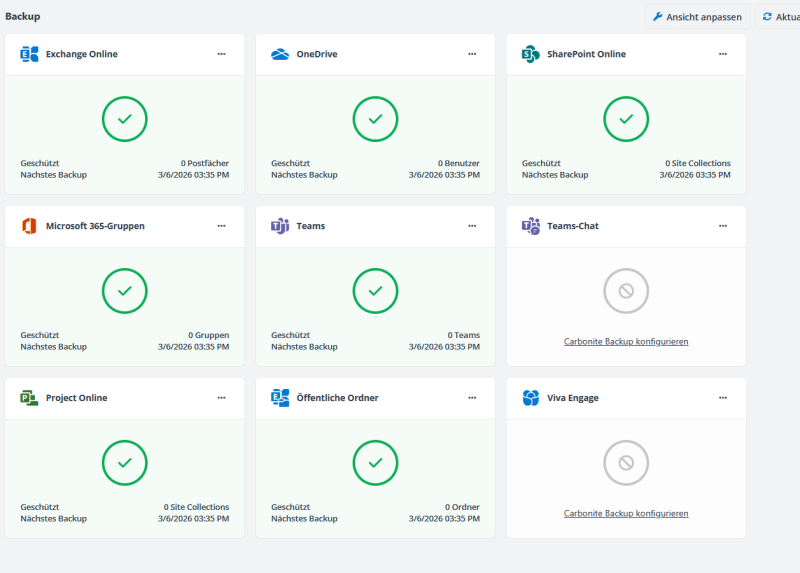The width and height of the screenshot is (800, 573).
Task: Click the Backup section heading
Action: [x=22, y=16]
